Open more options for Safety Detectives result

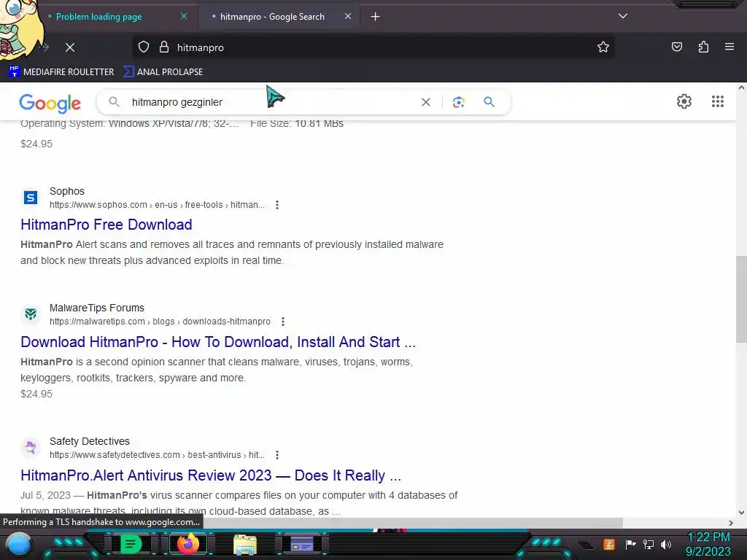click(x=276, y=455)
